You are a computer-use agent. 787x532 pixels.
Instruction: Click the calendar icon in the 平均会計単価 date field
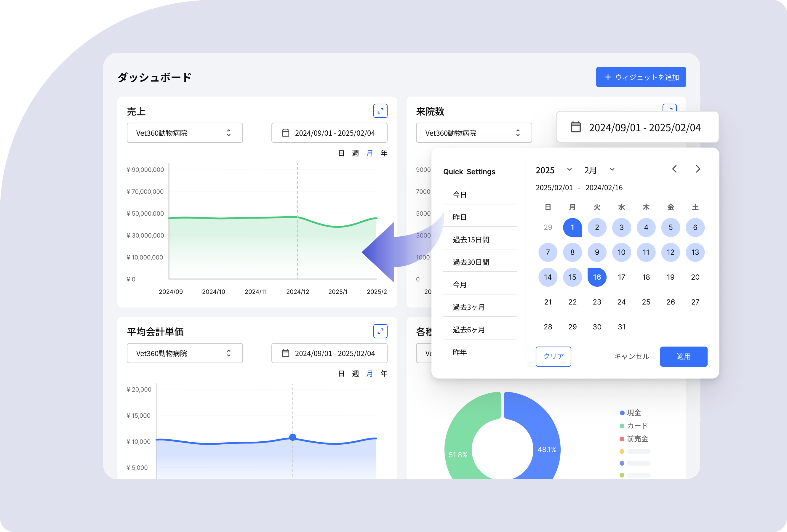[285, 353]
